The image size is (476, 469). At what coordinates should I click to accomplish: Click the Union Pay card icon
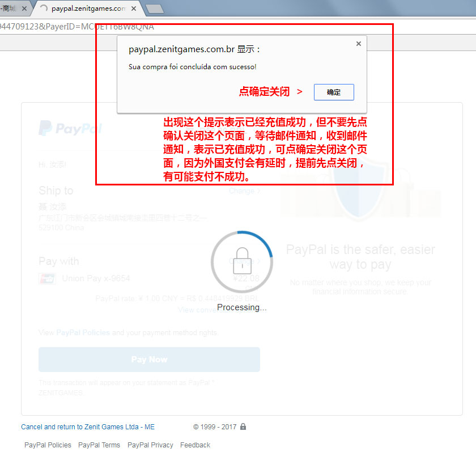coord(47,278)
